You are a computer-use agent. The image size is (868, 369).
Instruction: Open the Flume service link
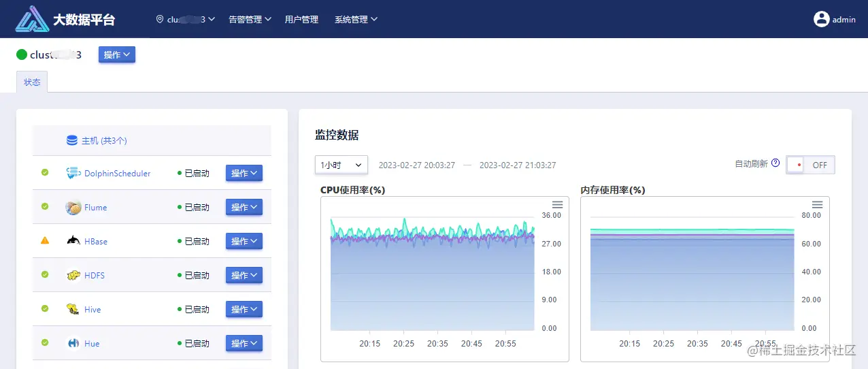click(95, 208)
